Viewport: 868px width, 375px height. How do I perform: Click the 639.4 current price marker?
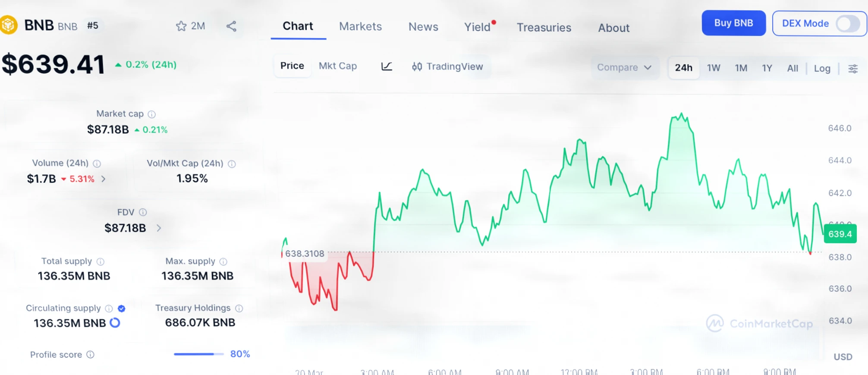(840, 234)
